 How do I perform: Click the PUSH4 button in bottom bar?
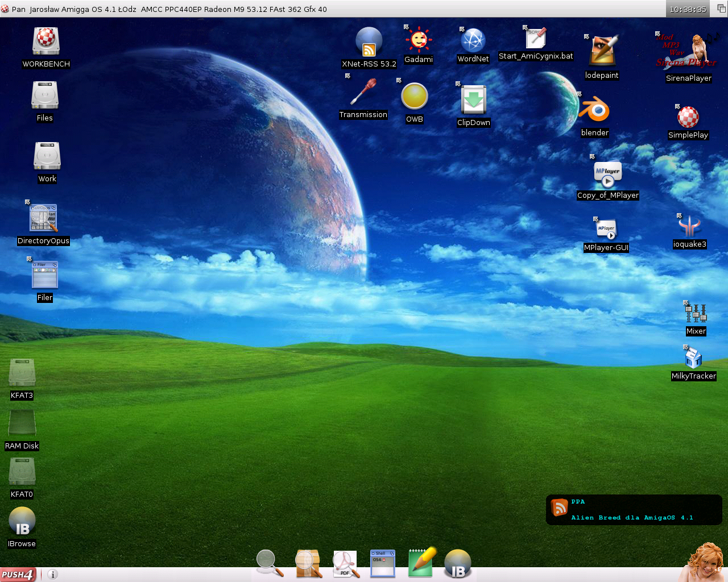18,575
